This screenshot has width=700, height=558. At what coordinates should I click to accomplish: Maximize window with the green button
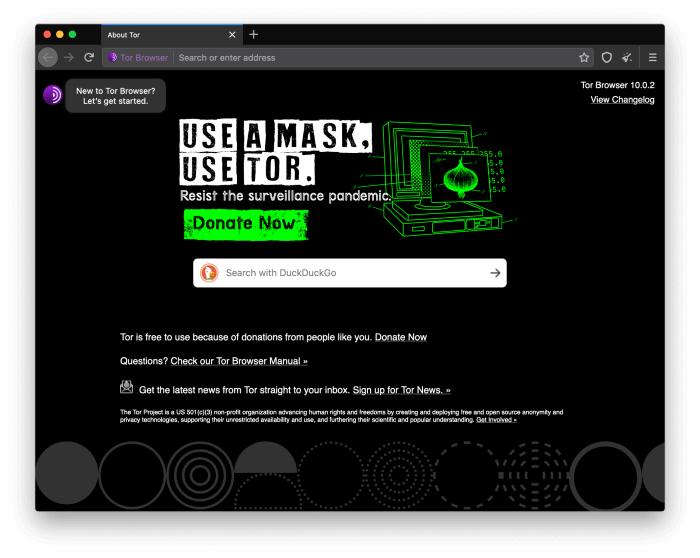coord(72,34)
